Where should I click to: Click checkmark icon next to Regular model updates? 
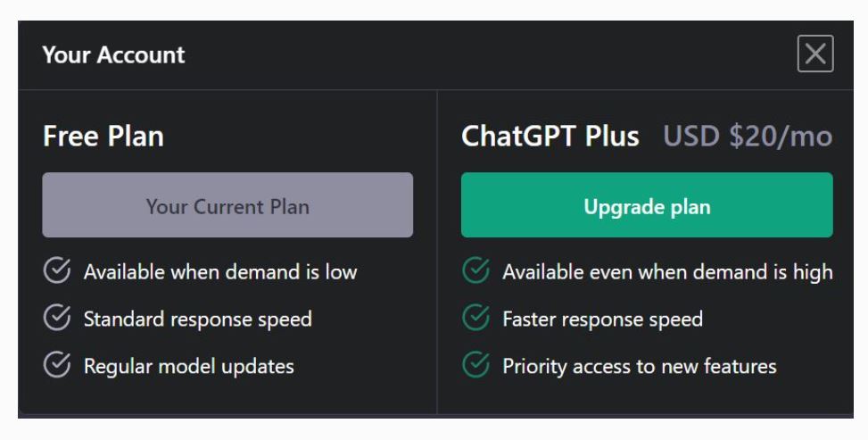click(x=56, y=365)
